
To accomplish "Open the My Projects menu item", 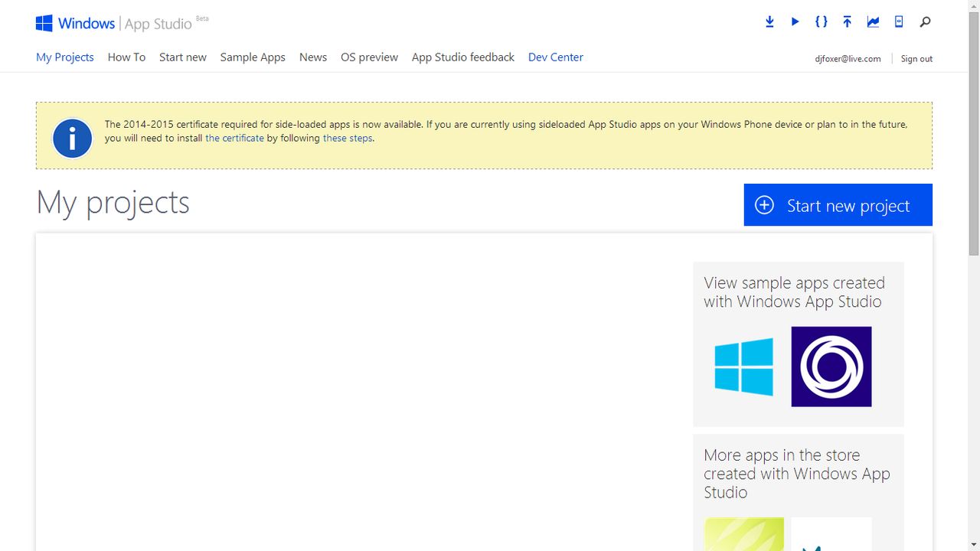I will coord(65,57).
